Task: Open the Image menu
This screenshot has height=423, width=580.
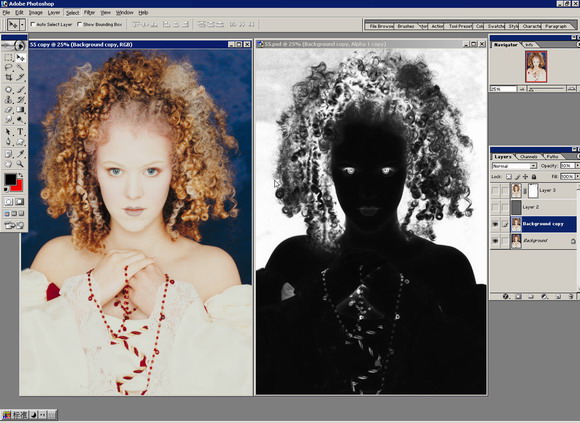Action: point(36,13)
